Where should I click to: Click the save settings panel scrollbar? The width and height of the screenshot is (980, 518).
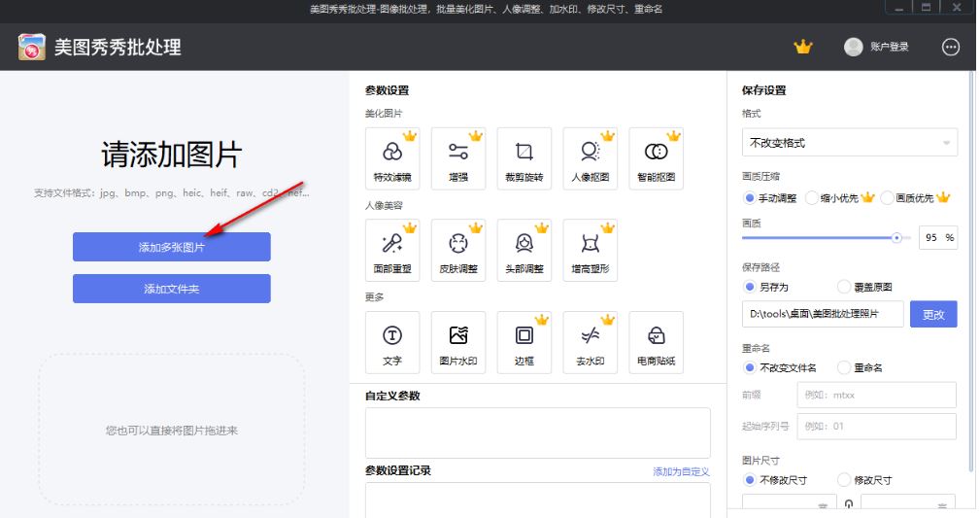coord(970,272)
